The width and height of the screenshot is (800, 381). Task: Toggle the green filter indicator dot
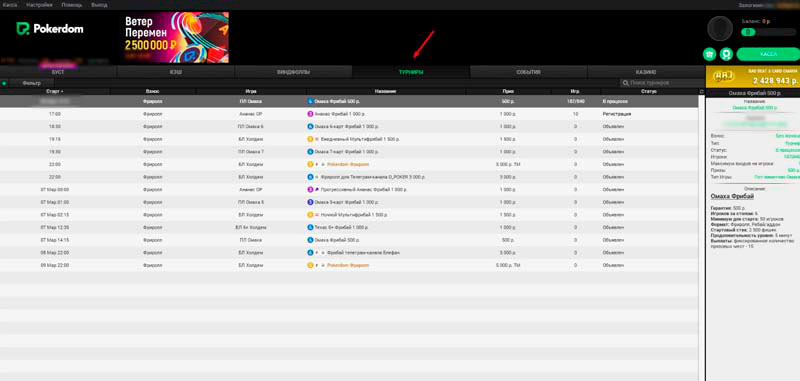(4, 83)
